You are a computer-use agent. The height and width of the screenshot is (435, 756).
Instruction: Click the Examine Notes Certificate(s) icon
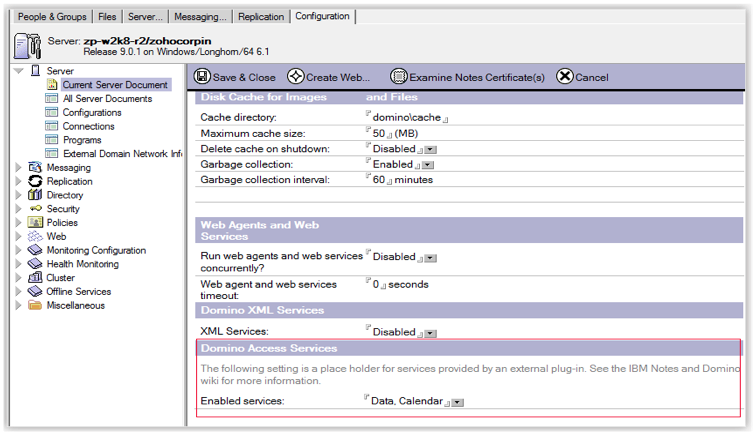[x=399, y=77]
